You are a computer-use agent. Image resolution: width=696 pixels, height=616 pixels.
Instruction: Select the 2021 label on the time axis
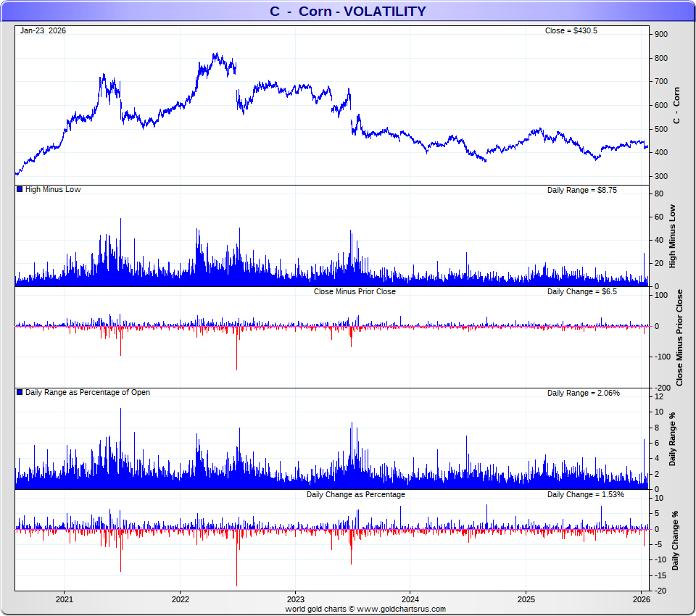click(x=65, y=599)
